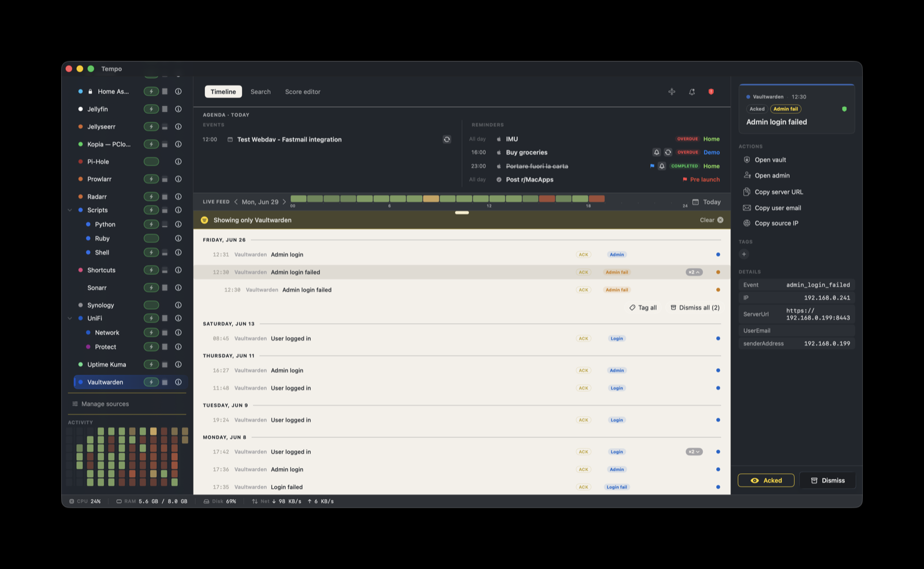Viewport: 924px width, 569px height.
Task: Click the repeat icon on Buy groceries
Action: [668, 152]
